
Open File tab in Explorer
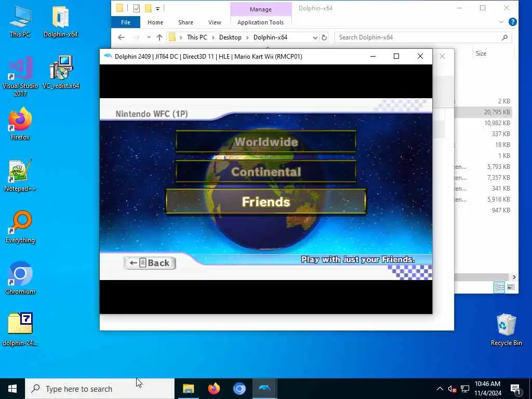tap(126, 22)
